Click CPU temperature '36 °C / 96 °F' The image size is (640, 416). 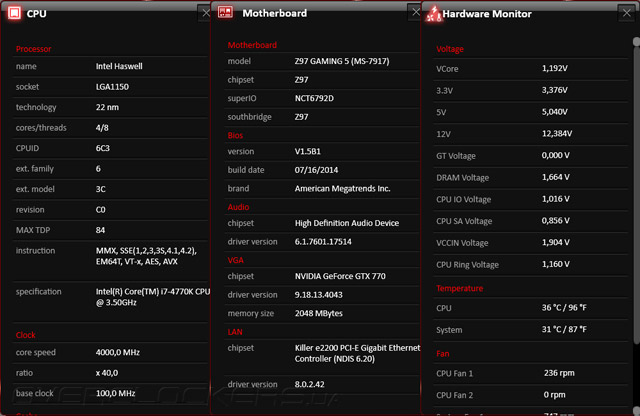[x=564, y=307]
